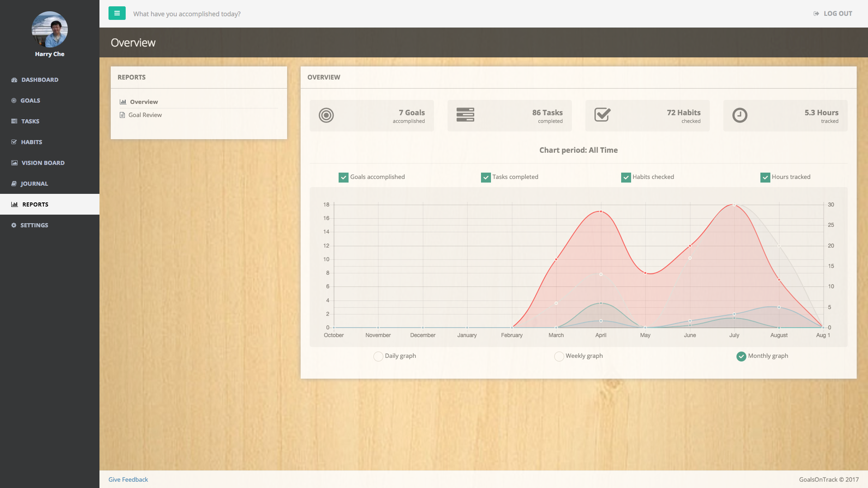Screen dimensions: 868x488
Task: Click the accomplishment input field
Action: (x=187, y=14)
